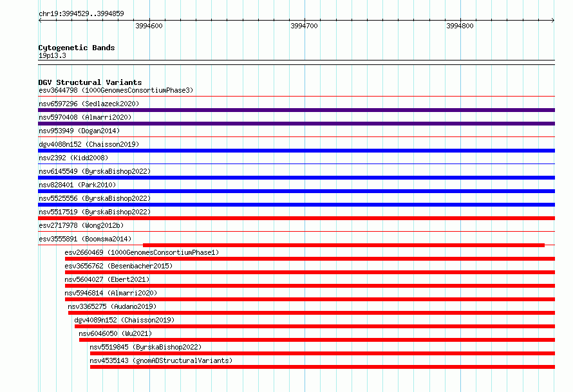Open variant nsv5519845 (ByrskaBishop2022)
Image resolution: width=573 pixels, height=392 pixels.
click(146, 347)
